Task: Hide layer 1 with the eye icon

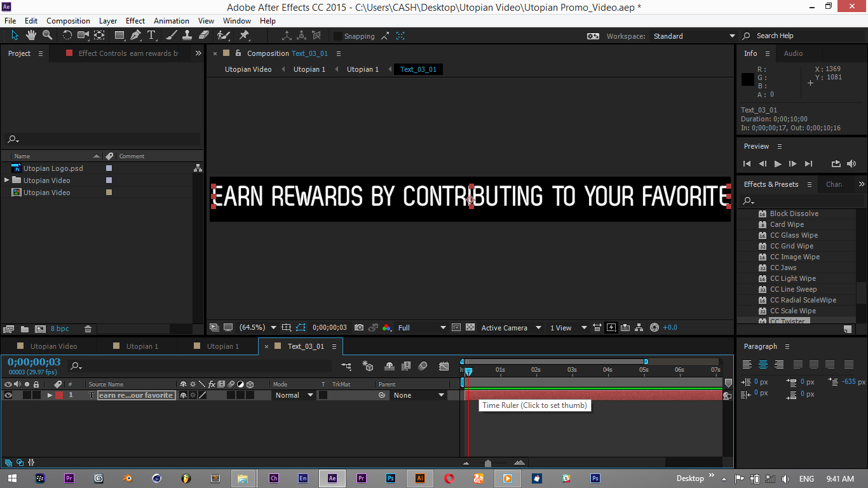Action: point(8,395)
